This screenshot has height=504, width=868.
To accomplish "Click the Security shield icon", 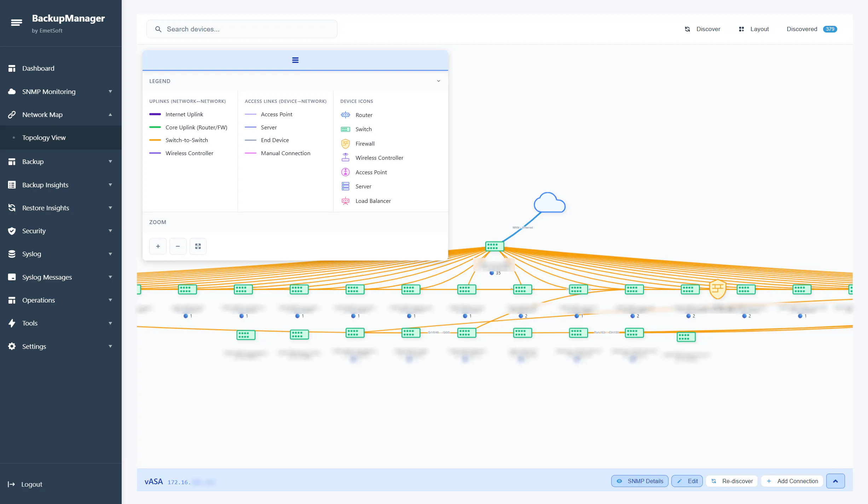I will point(12,231).
